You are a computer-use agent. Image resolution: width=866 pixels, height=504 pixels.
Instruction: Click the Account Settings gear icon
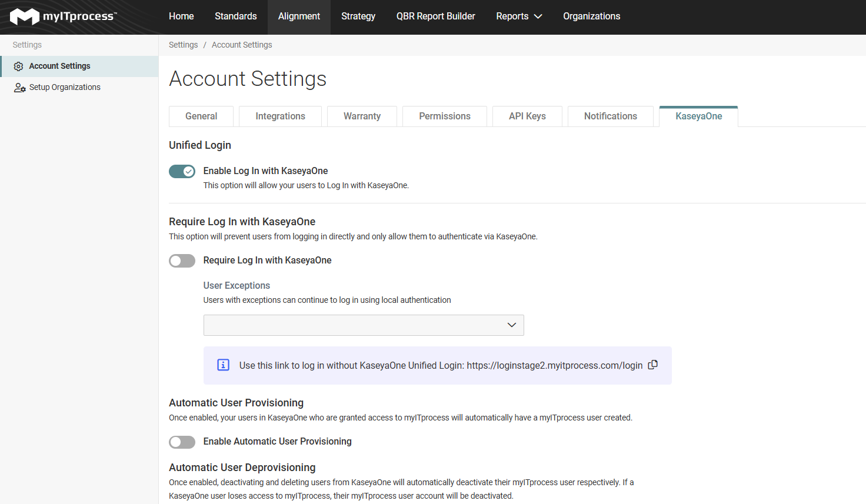(19, 66)
